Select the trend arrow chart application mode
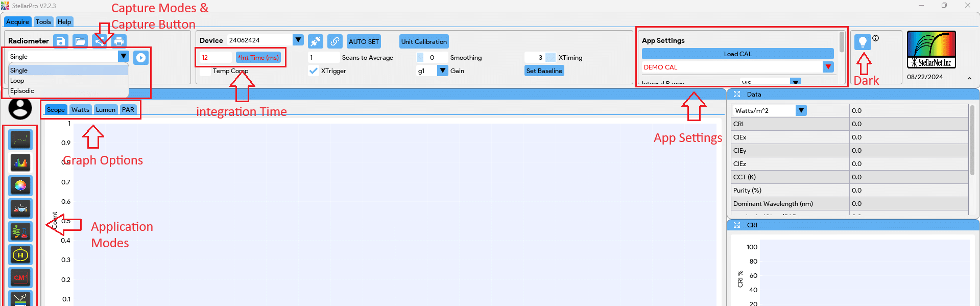 tap(20, 298)
